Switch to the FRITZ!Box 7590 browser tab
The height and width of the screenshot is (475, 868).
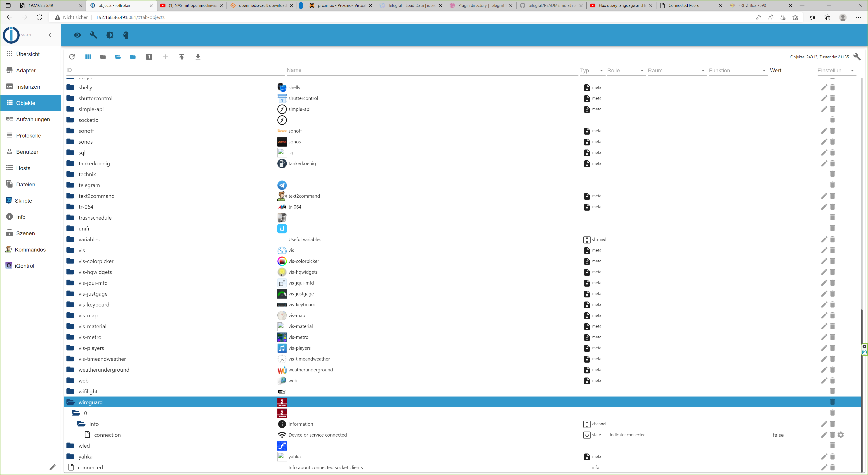coord(752,5)
